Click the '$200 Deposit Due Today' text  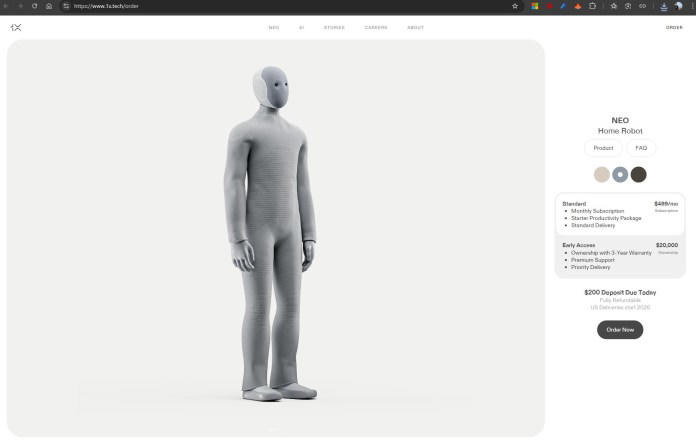tap(620, 292)
